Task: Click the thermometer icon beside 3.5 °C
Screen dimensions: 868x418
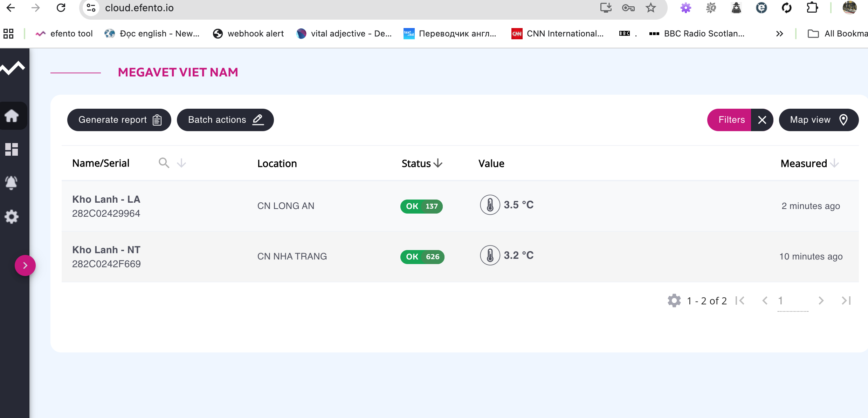Action: coord(490,205)
